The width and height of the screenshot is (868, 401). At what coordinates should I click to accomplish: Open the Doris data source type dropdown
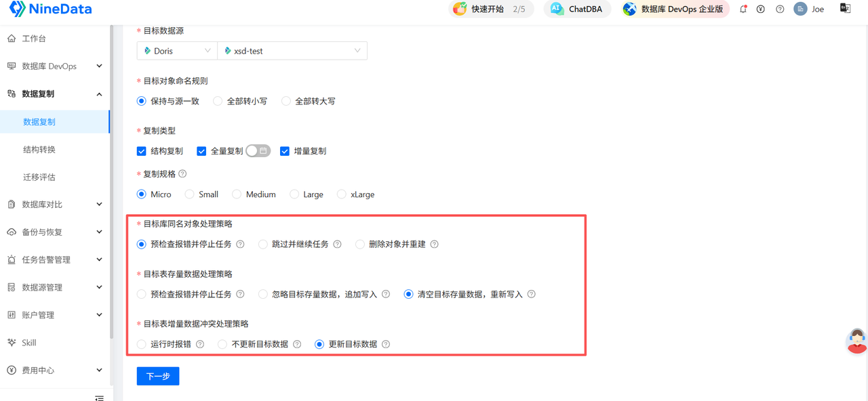pyautogui.click(x=177, y=51)
